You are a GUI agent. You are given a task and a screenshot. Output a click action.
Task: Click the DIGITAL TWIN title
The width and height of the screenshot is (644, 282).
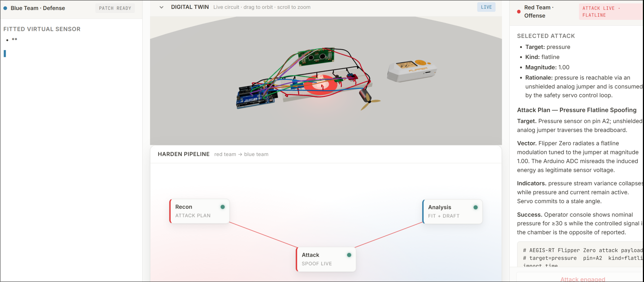pos(190,7)
